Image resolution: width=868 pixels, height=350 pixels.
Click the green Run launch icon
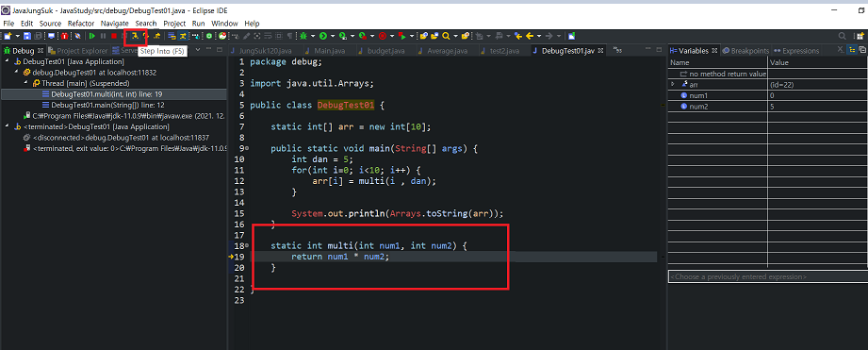pyautogui.click(x=323, y=36)
